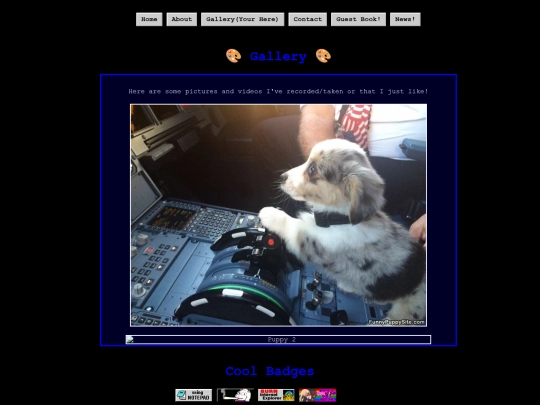Click the 'using NOTEPAD' badge
The height and width of the screenshot is (405, 540).
point(194,395)
